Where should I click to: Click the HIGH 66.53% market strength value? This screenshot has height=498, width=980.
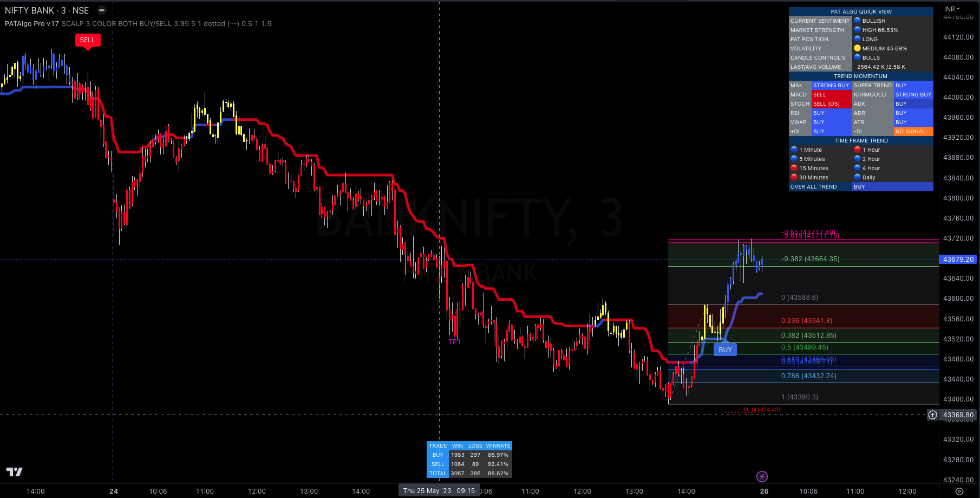pos(880,30)
